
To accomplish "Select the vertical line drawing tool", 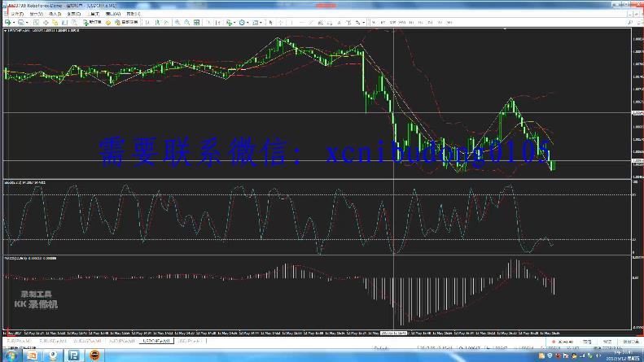I will pyautogui.click(x=291, y=23).
